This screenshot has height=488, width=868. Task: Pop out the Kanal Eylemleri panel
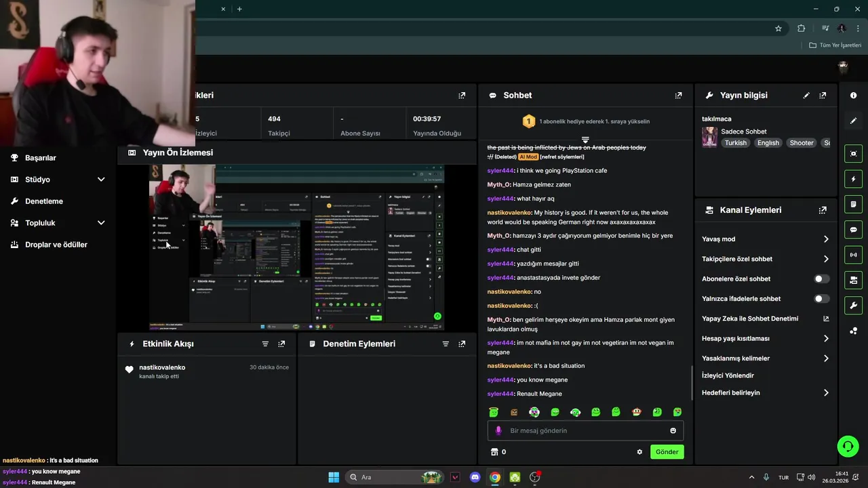point(823,210)
